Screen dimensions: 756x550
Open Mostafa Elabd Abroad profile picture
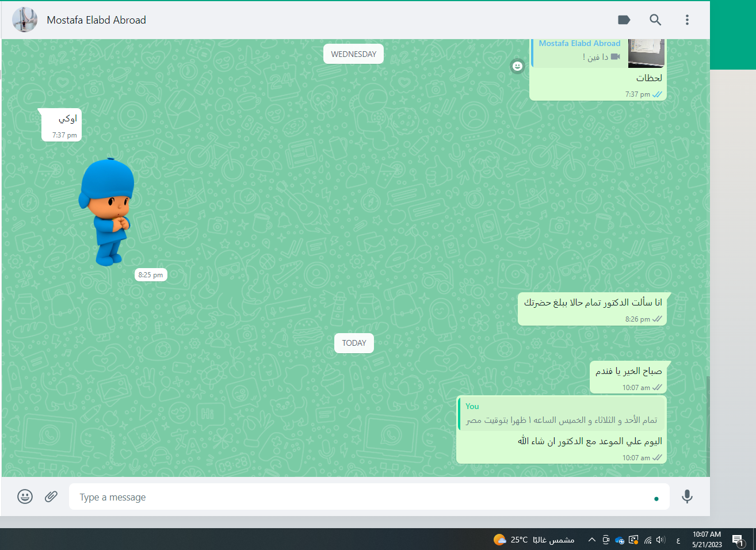pyautogui.click(x=25, y=20)
